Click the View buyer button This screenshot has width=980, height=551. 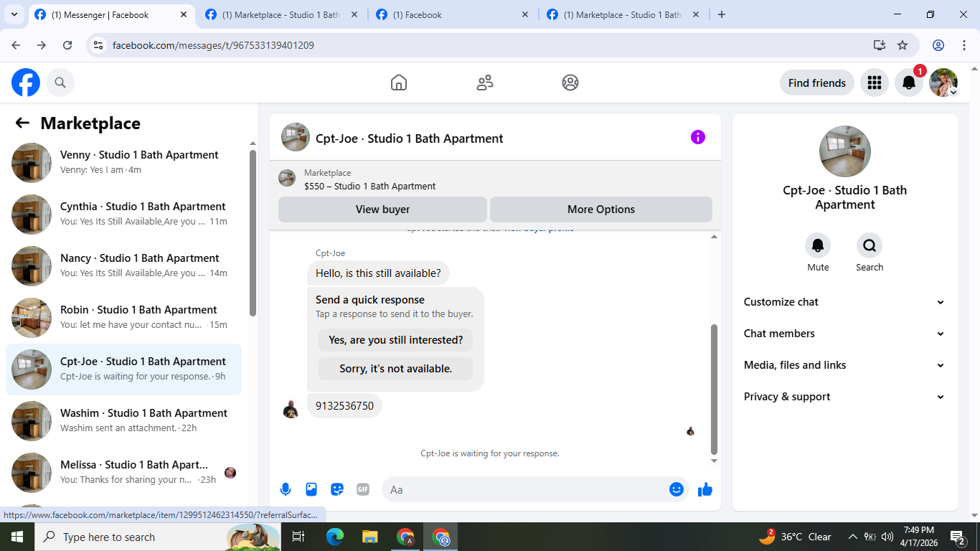coord(382,209)
